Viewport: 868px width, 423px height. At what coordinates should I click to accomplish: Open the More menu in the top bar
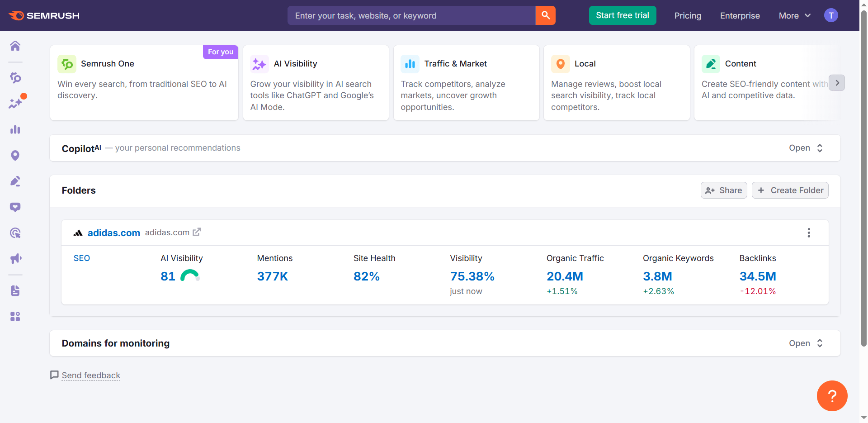[794, 15]
